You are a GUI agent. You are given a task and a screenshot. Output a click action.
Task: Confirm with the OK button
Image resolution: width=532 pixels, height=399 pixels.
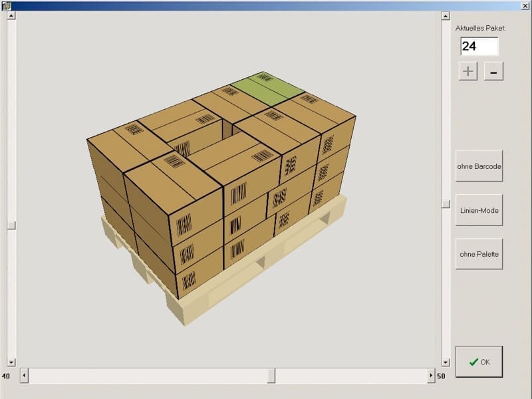pos(479,362)
